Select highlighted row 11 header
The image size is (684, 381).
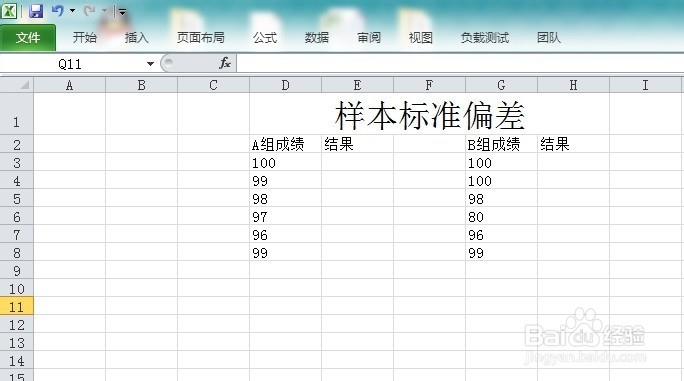click(x=17, y=306)
